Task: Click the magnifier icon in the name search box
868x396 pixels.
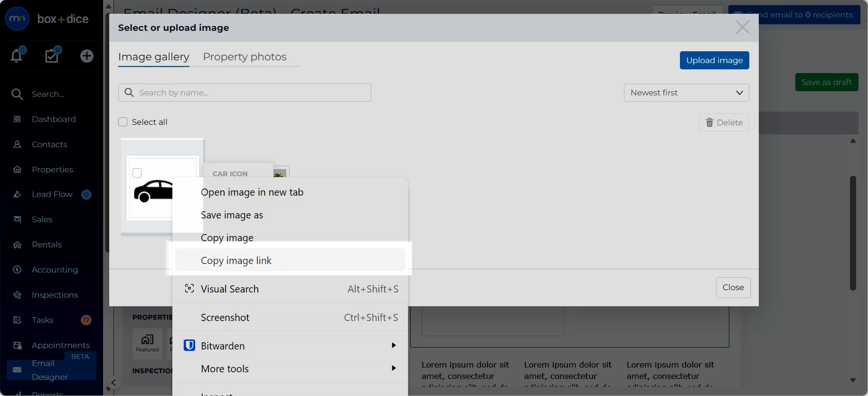Action: pos(129,93)
